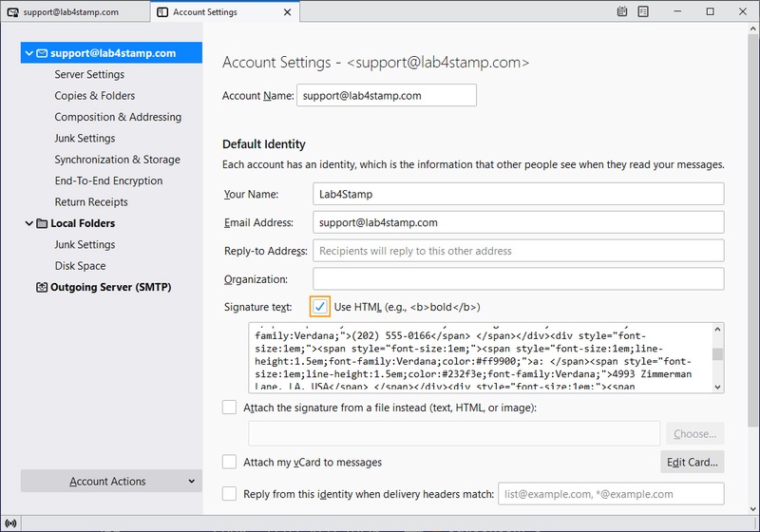This screenshot has height=532, width=760.
Task: Click the Account Name field
Action: tap(387, 95)
